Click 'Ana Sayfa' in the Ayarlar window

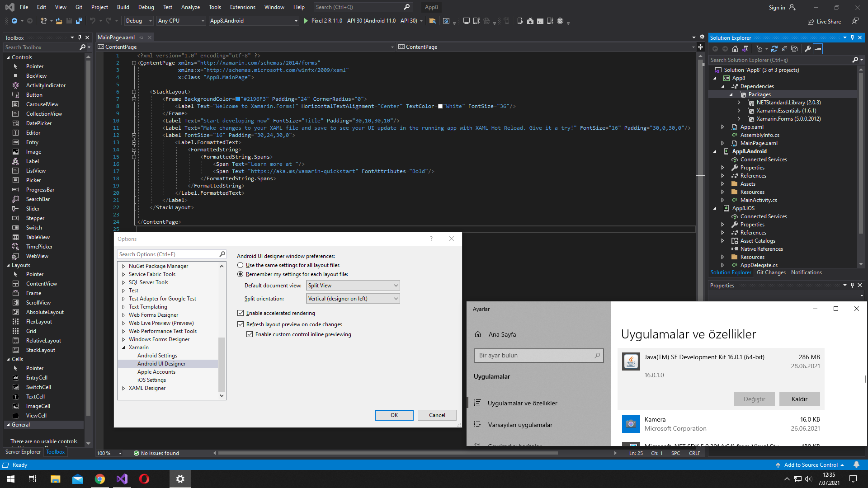click(x=502, y=334)
